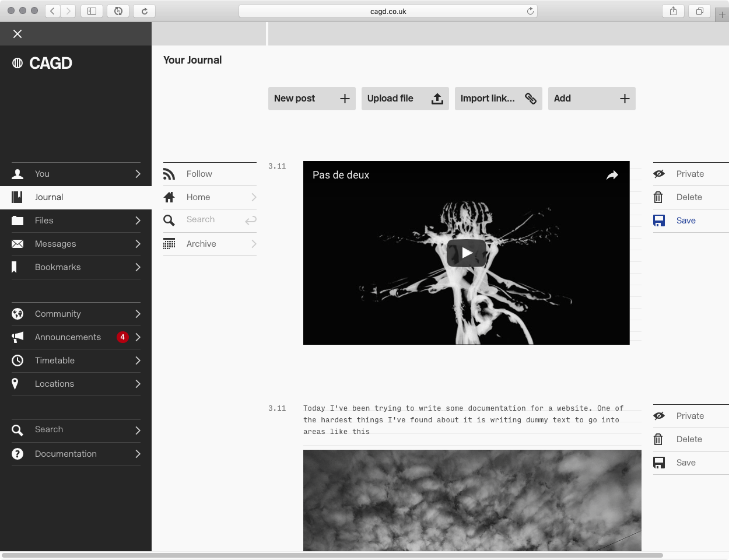
Task: Click the chain link icon on Import link
Action: 531,99
